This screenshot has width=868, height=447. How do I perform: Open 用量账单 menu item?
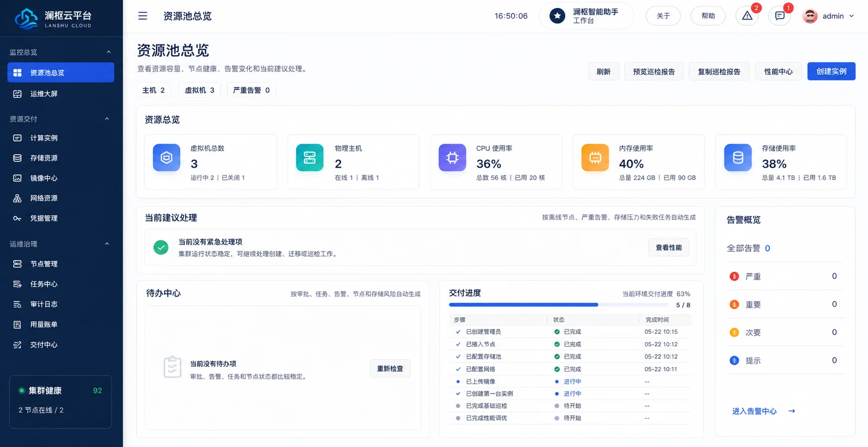(61, 324)
